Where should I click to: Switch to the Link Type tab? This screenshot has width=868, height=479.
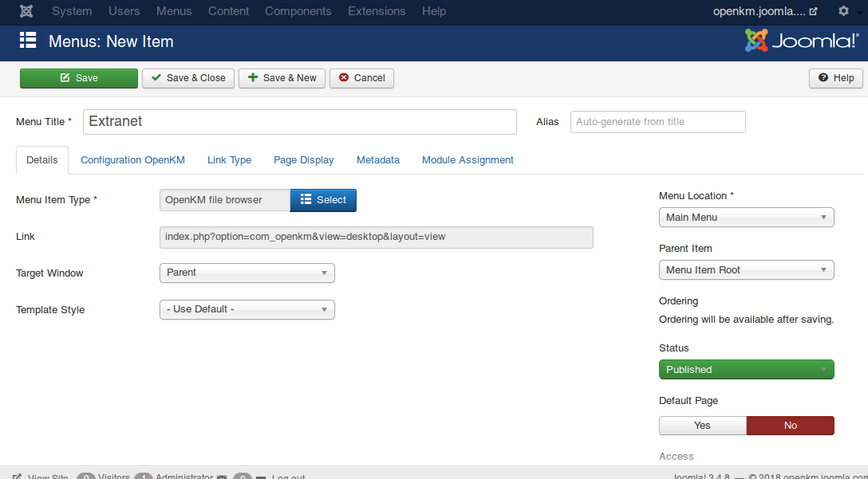(x=229, y=160)
